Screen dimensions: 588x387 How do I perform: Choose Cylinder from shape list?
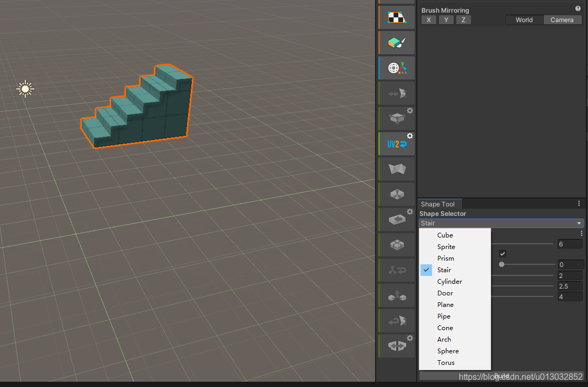coord(455,281)
